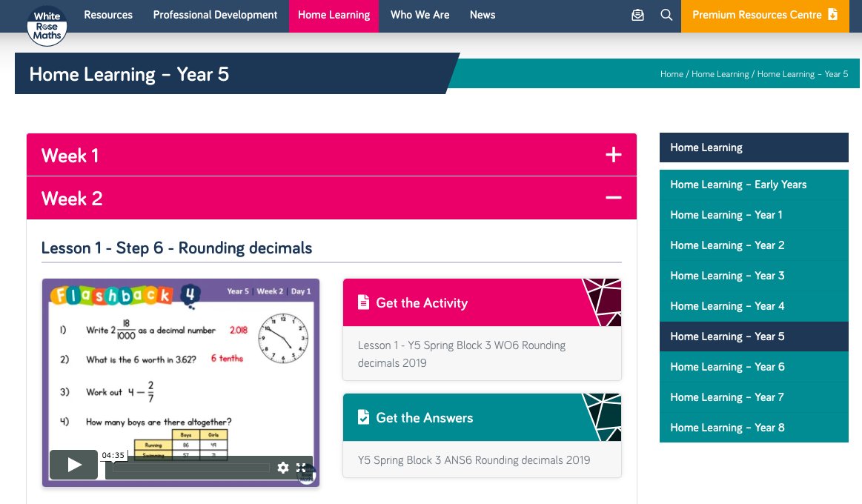This screenshot has width=862, height=504.
Task: Select sidebar Home Learning - Year 5
Action: pyautogui.click(x=754, y=336)
